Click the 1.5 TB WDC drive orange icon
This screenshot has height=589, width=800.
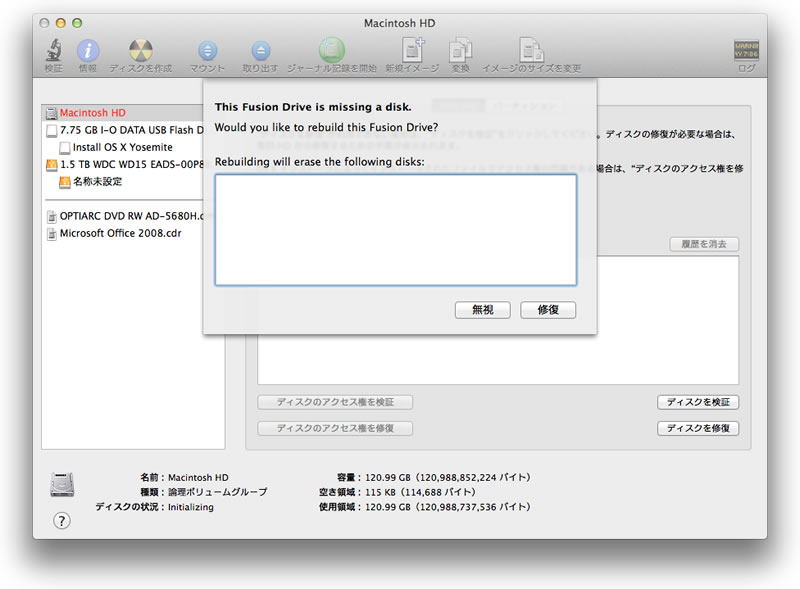coord(52,164)
